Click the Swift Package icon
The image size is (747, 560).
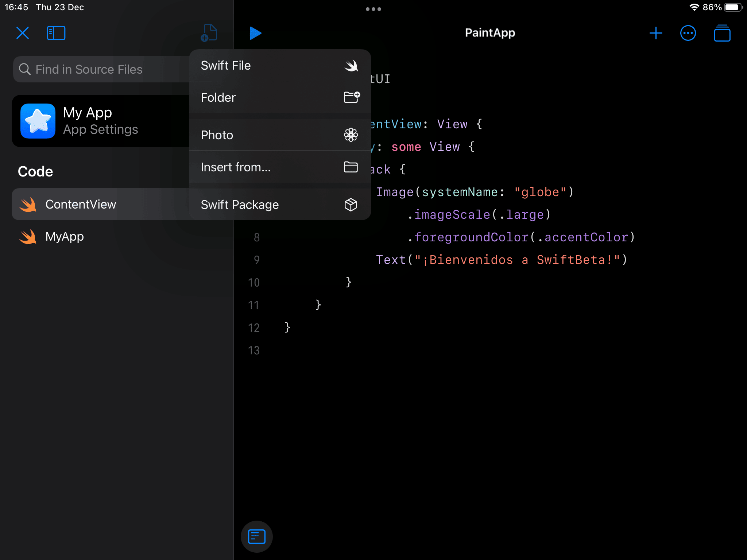(351, 205)
